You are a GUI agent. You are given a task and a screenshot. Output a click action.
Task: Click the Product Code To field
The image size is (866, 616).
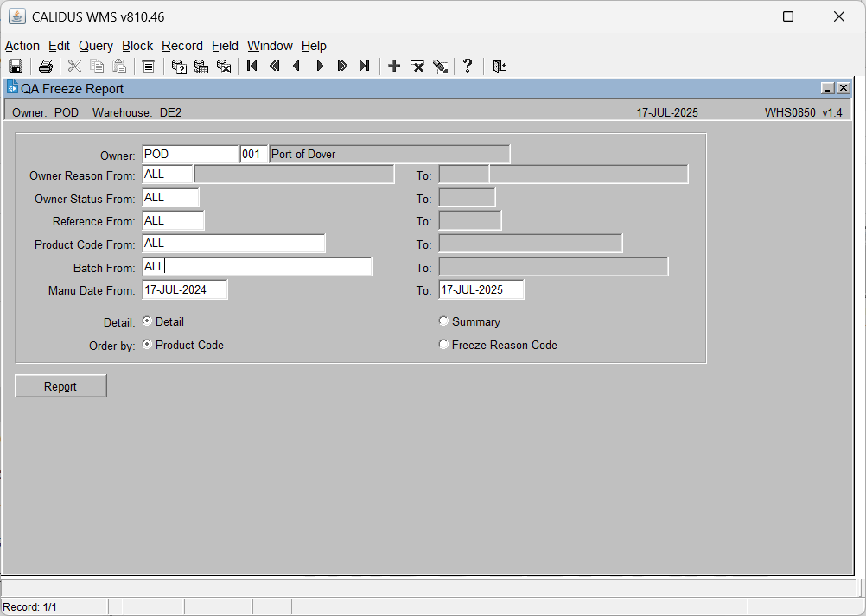pos(531,243)
